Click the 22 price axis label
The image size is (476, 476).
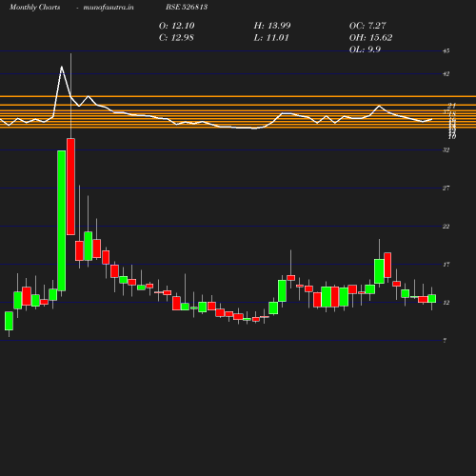(x=446, y=227)
